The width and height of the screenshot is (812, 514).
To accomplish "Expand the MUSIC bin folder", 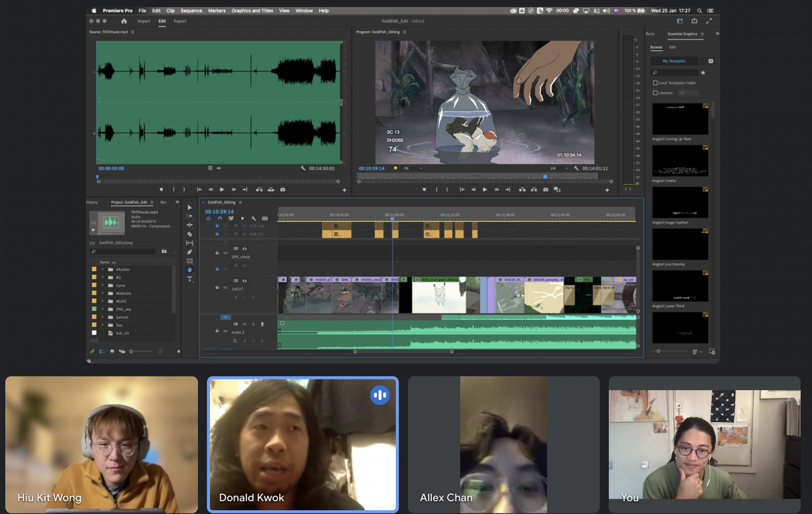I will pyautogui.click(x=103, y=301).
